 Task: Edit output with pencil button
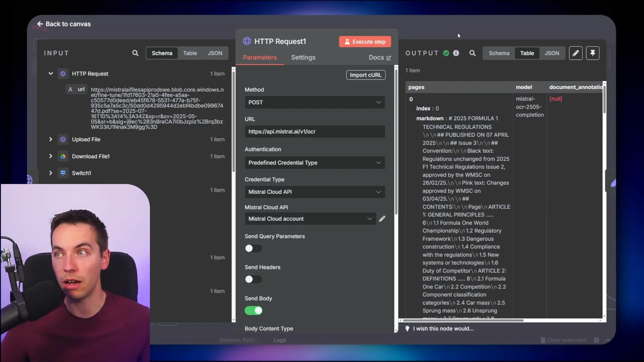pyautogui.click(x=576, y=53)
